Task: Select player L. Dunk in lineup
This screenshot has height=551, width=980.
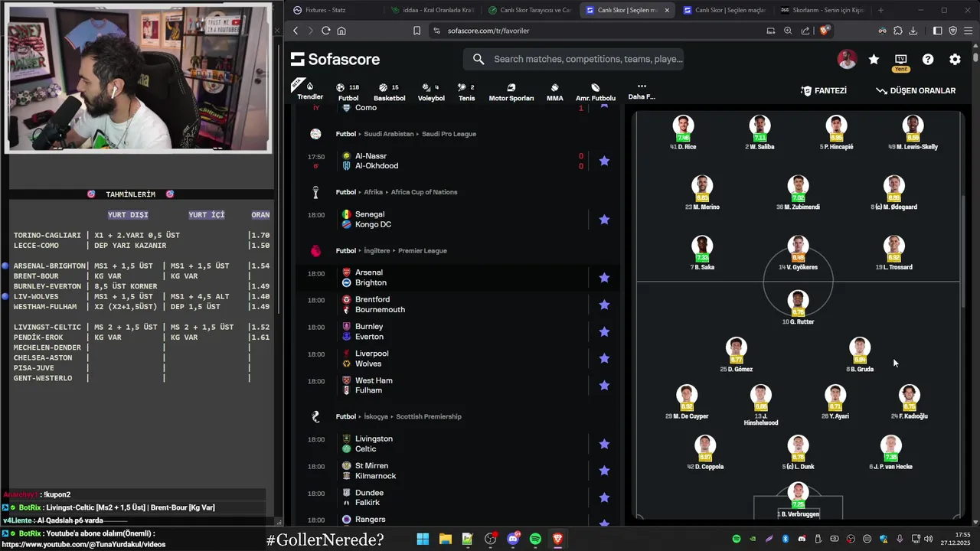Action: click(x=798, y=452)
